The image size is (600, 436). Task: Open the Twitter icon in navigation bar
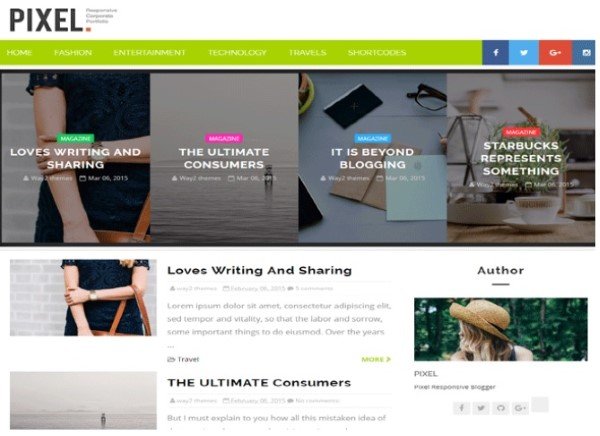pyautogui.click(x=524, y=52)
